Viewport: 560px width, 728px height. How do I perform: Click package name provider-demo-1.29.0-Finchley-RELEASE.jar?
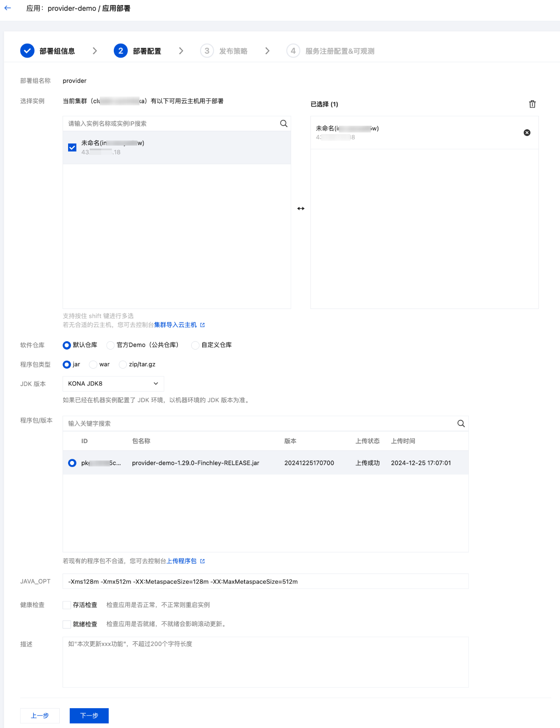click(196, 463)
